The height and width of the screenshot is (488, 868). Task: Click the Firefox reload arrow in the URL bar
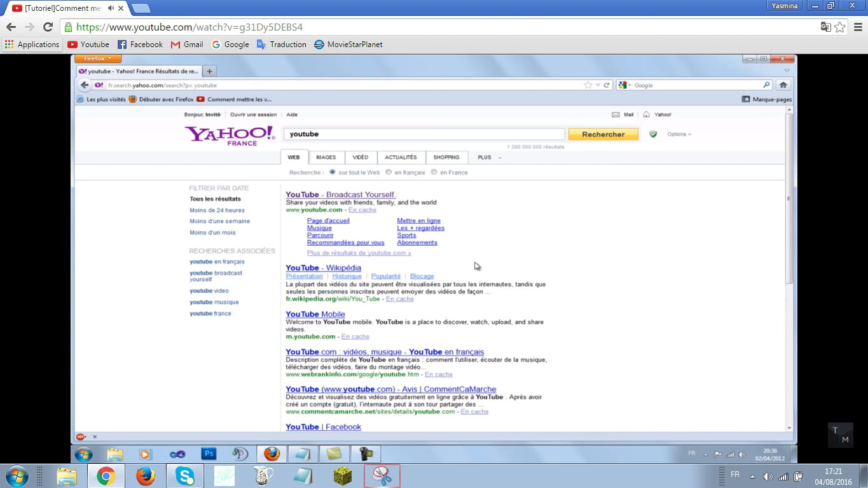click(x=607, y=85)
